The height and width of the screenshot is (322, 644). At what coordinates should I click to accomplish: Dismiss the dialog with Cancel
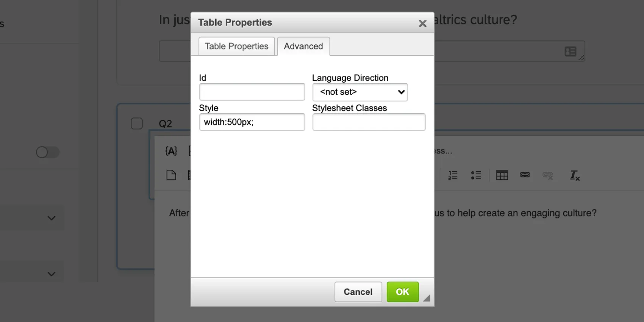point(358,292)
